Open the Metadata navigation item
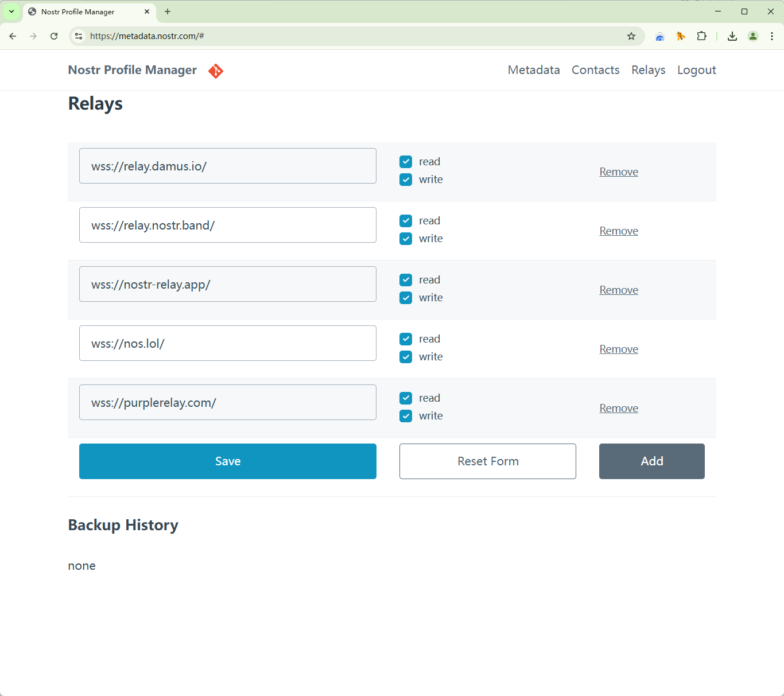 [533, 70]
